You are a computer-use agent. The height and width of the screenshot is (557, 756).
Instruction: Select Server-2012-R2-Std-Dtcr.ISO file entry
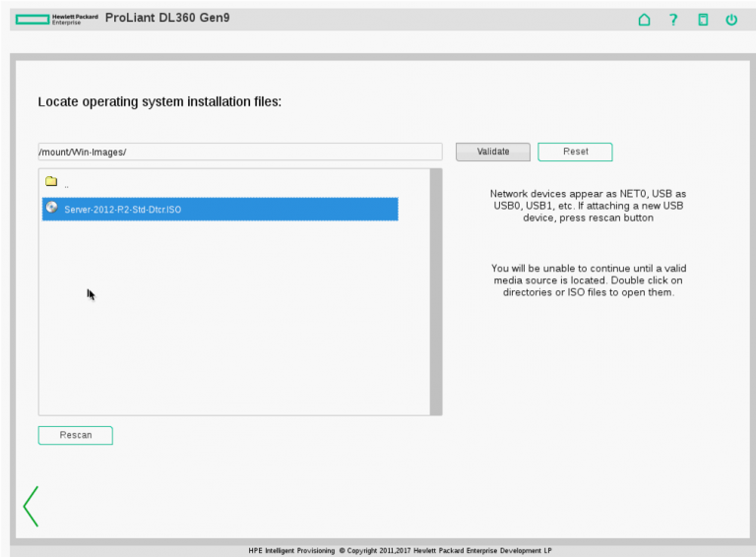pyautogui.click(x=220, y=209)
